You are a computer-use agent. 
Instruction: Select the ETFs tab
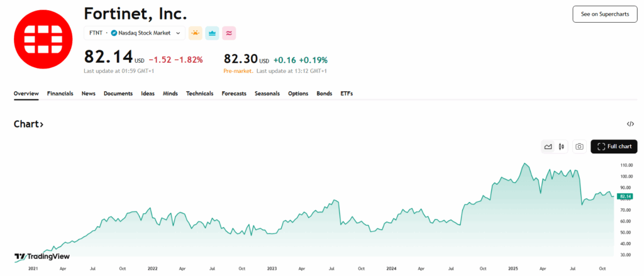[347, 94]
